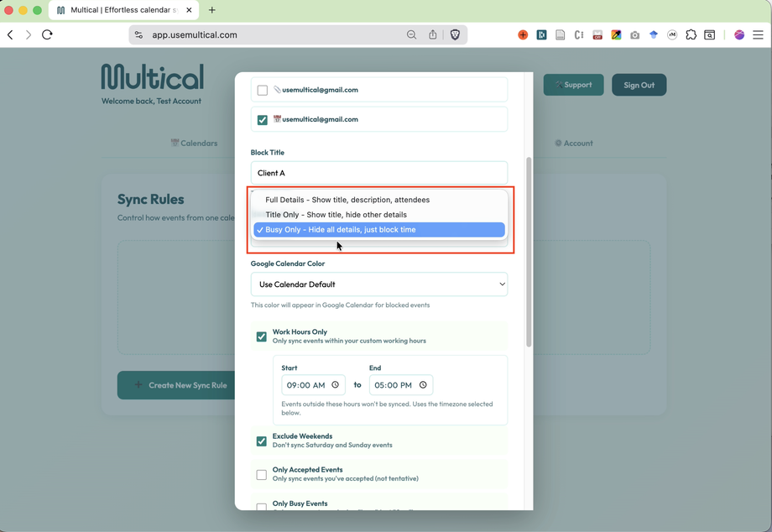Viewport: 772px width, 532px height.
Task: Click the blue graduation cap extension icon
Action: tap(654, 35)
